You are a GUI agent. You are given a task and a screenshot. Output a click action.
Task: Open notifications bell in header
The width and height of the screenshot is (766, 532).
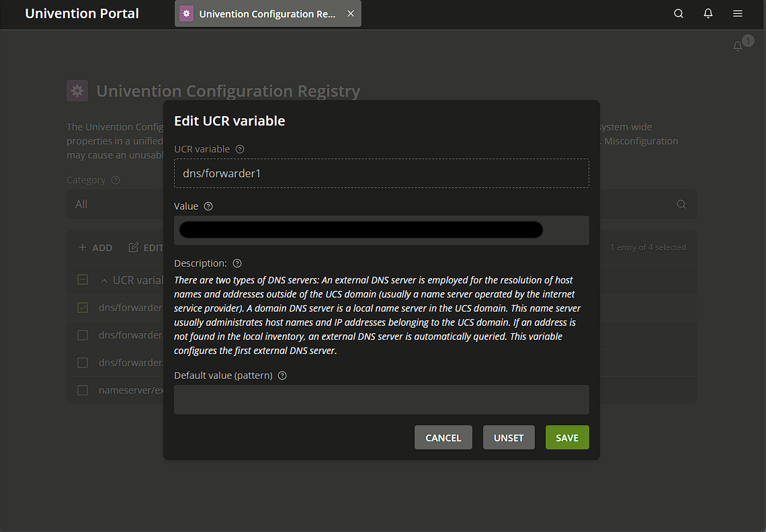[708, 13]
